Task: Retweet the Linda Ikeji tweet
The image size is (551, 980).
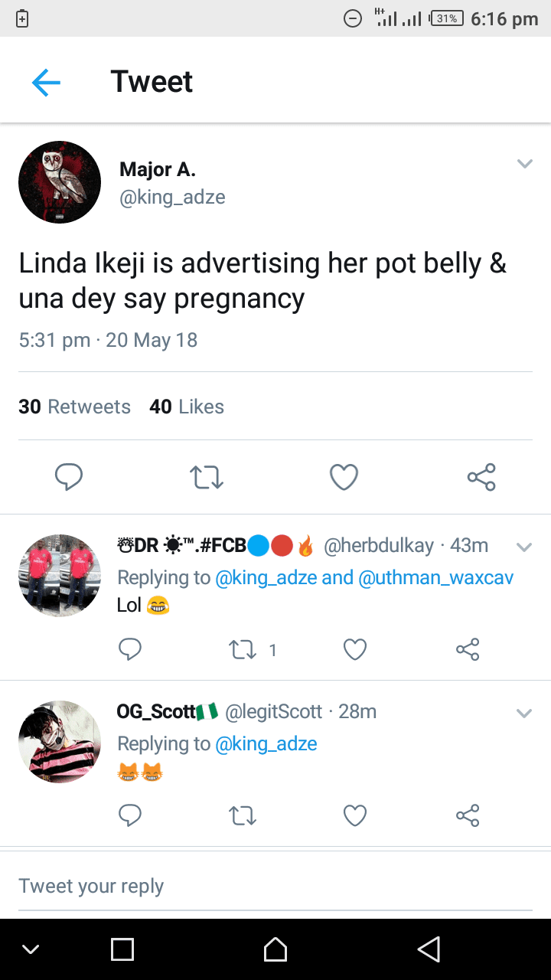Action: point(206,477)
